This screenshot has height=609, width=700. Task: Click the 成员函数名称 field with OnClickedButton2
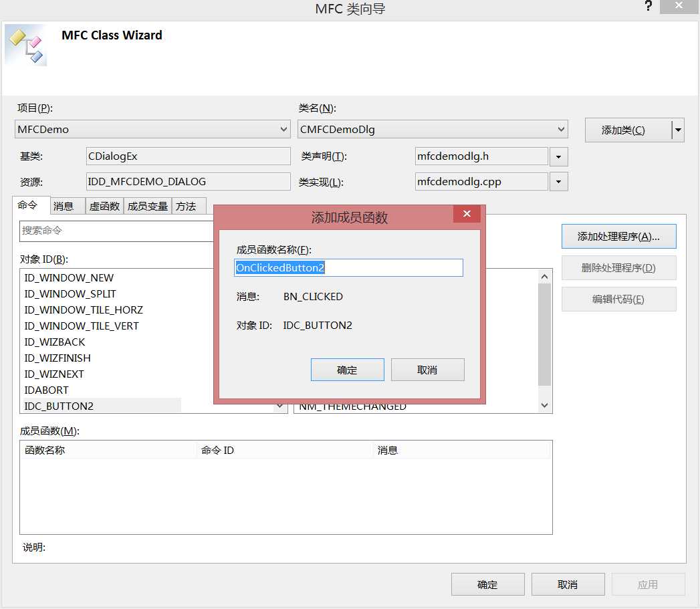[348, 268]
